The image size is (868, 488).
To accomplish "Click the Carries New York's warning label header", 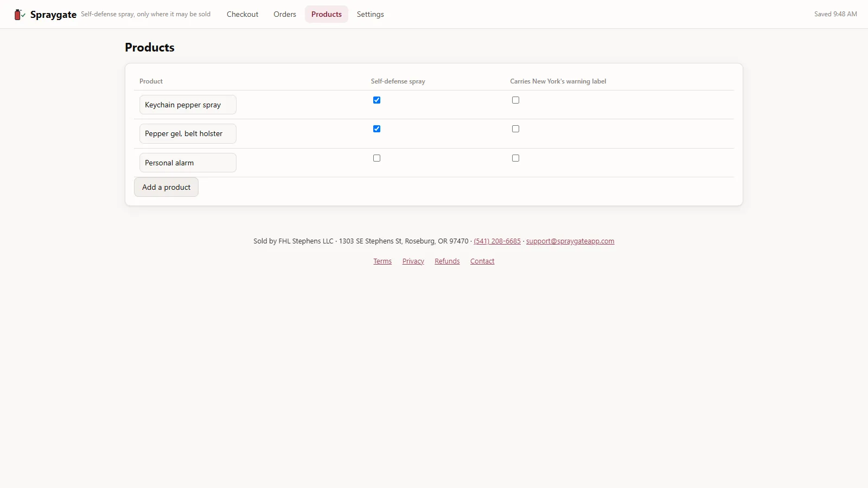I will point(558,81).
